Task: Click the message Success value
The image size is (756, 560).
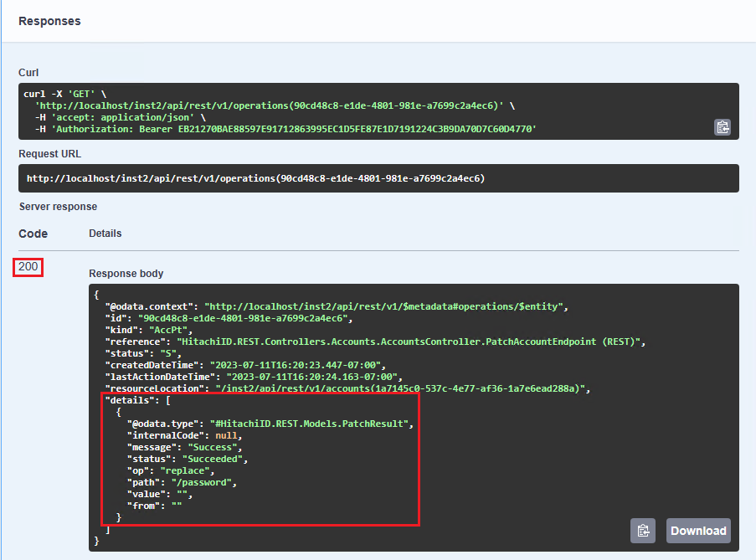Action: [213, 447]
